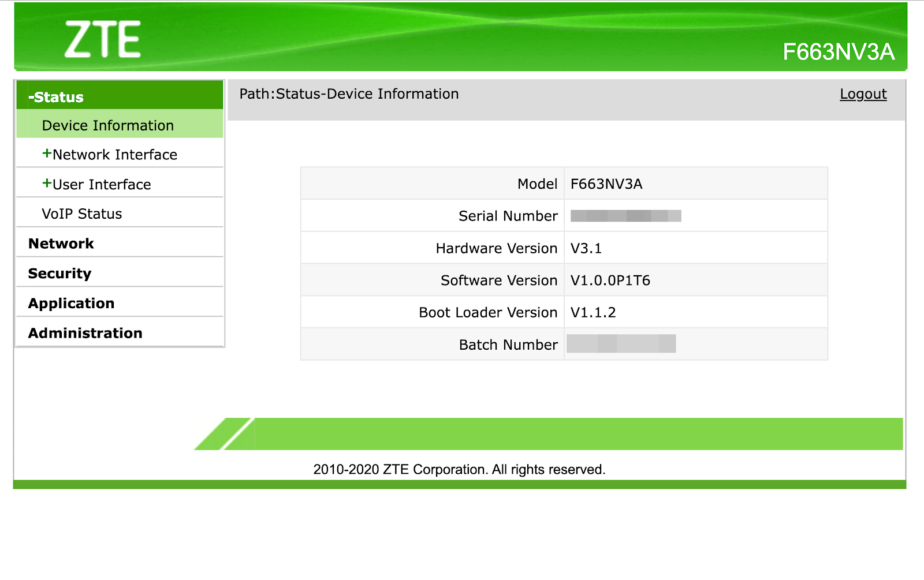The height and width of the screenshot is (580, 924).
Task: Click the Boot Loader Version label
Action: pos(488,313)
